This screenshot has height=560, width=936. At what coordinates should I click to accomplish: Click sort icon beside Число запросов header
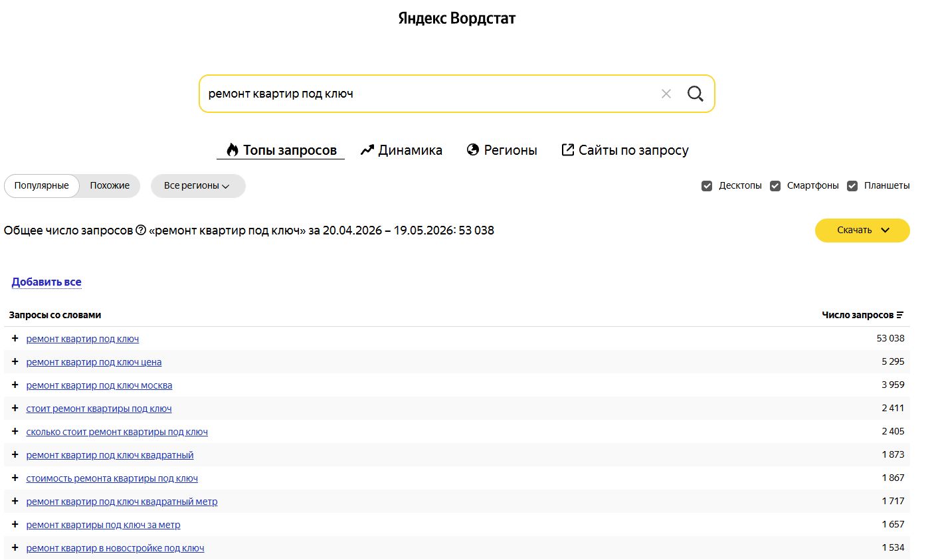pos(900,315)
